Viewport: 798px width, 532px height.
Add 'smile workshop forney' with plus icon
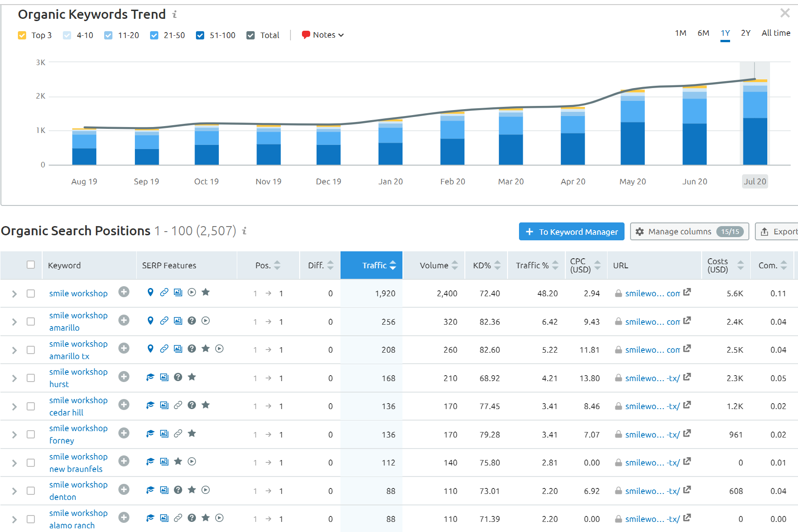click(x=124, y=433)
